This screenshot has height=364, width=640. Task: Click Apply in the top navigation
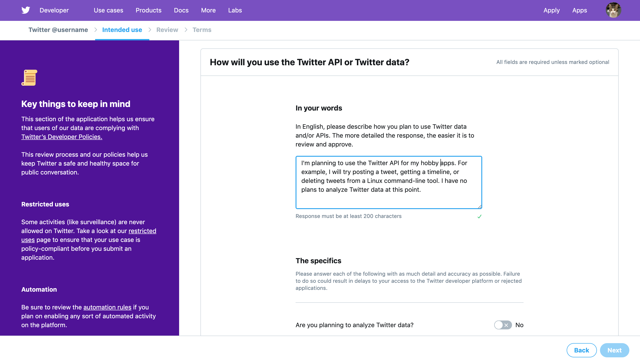pyautogui.click(x=551, y=10)
